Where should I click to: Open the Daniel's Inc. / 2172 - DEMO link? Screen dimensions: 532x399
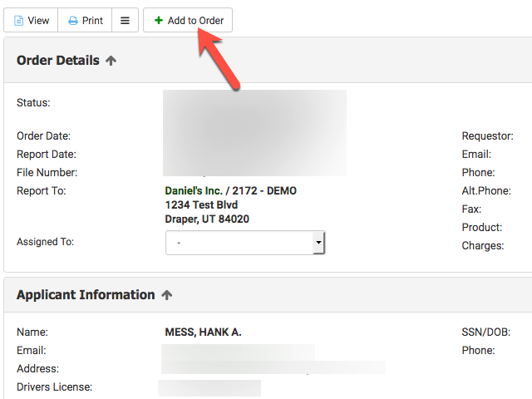[x=230, y=191]
